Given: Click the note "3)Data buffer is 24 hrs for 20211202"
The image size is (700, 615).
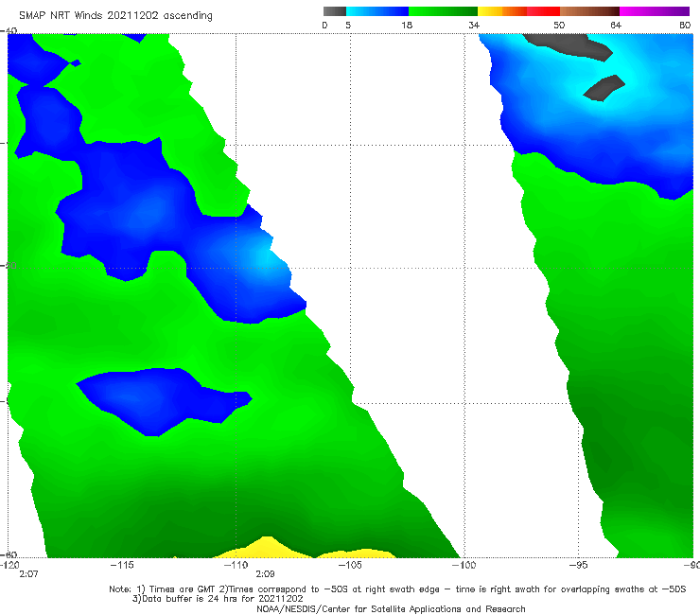Looking at the screenshot, I should tap(218, 599).
